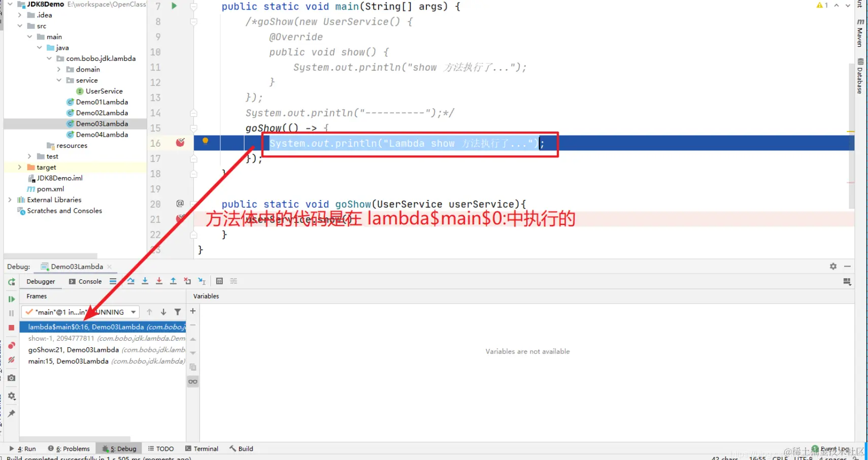The image size is (868, 460).
Task: Expand External Libraries node
Action: (10, 200)
